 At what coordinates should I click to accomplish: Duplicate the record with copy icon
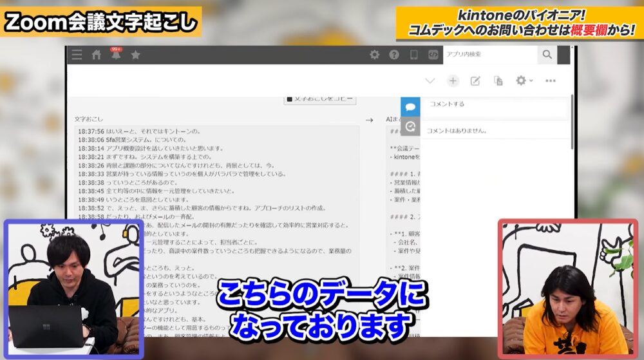click(x=498, y=81)
